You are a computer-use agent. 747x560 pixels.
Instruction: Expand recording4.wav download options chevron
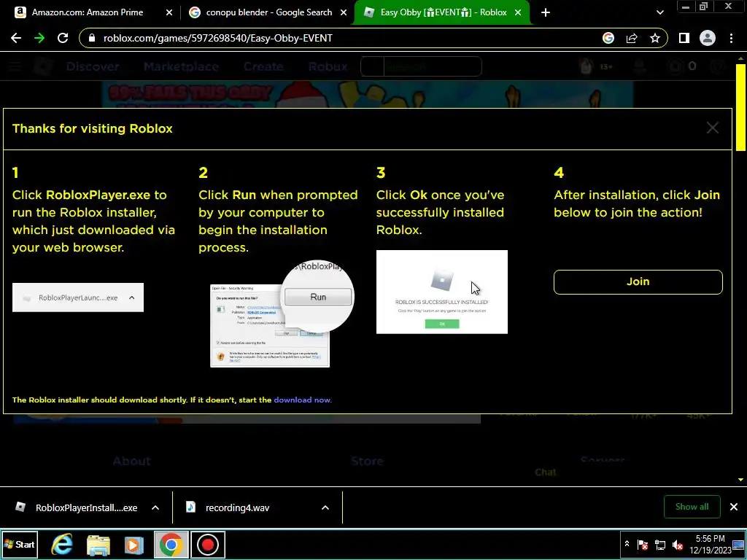(325, 507)
